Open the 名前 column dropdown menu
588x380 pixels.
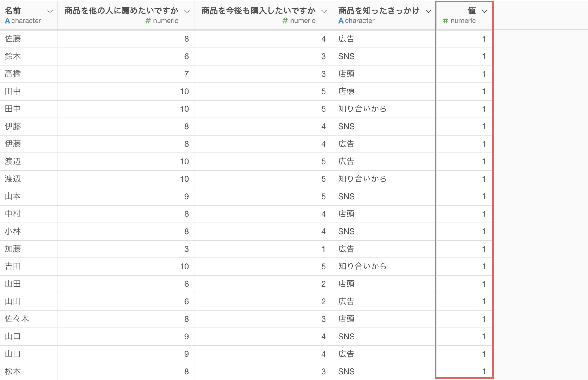click(50, 11)
